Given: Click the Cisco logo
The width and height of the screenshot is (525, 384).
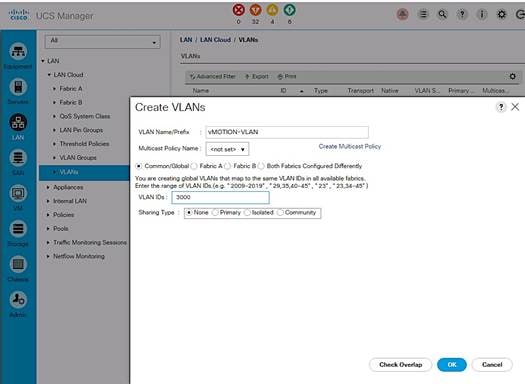Looking at the screenshot, I should [18, 15].
